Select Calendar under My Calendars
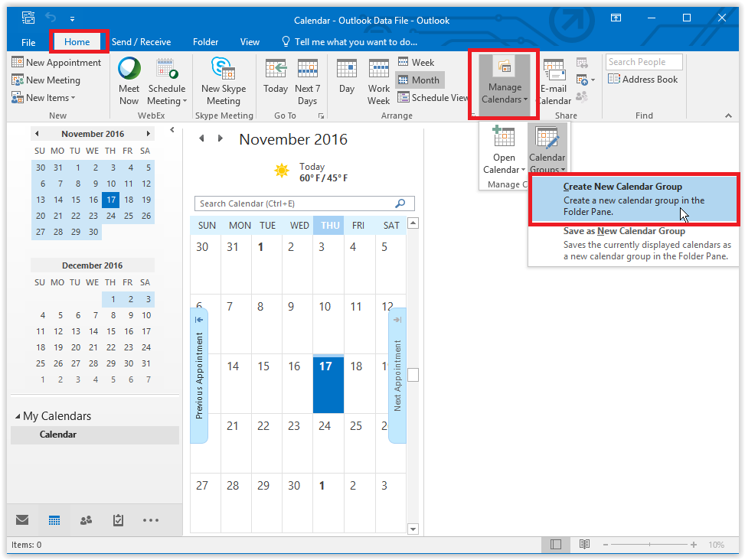Screen dimensions: 745x560 click(95, 435)
